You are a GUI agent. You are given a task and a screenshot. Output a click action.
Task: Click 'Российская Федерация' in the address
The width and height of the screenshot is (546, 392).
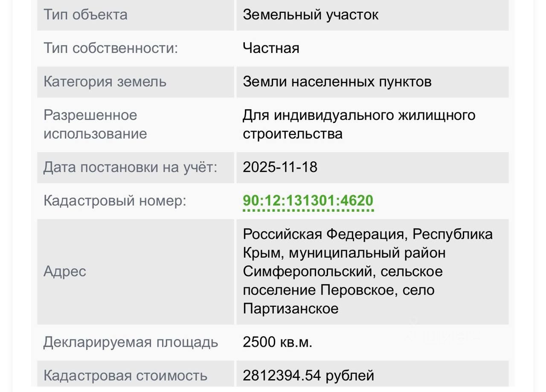323,234
